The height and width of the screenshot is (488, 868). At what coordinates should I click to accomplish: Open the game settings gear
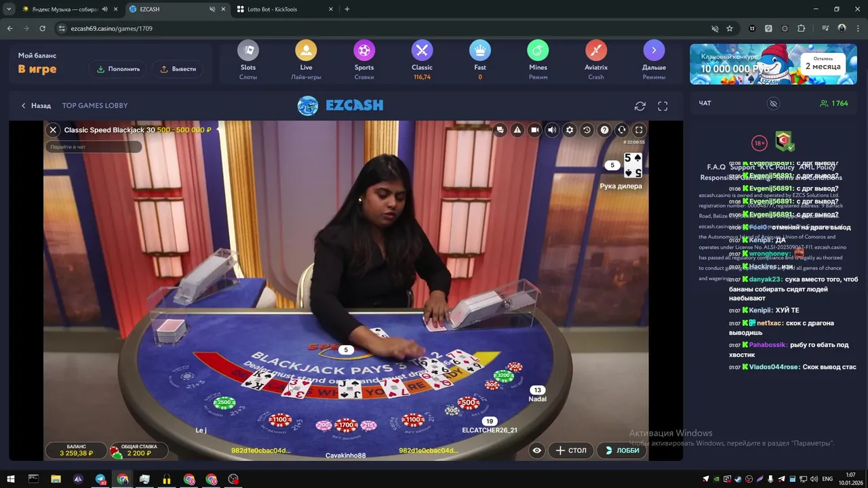[x=570, y=130]
